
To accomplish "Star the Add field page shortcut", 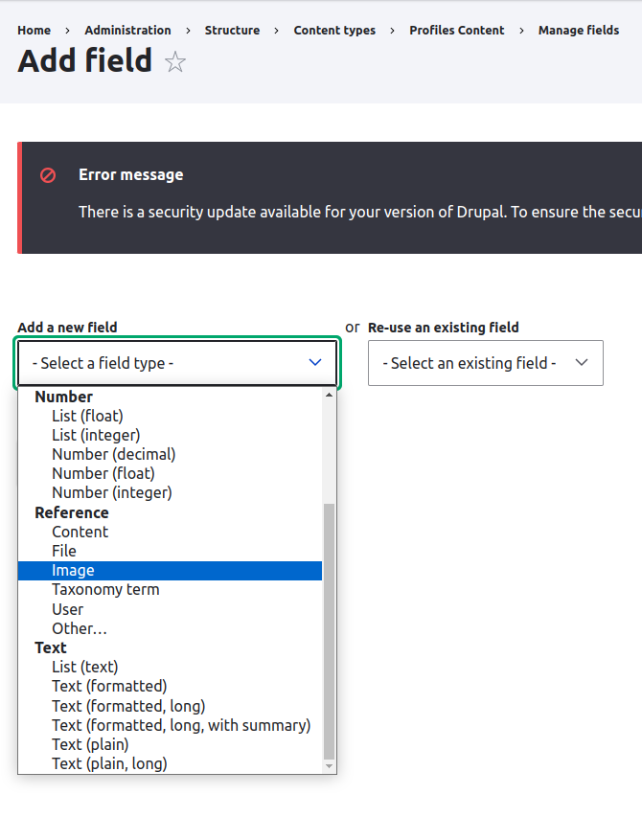I will [x=174, y=62].
